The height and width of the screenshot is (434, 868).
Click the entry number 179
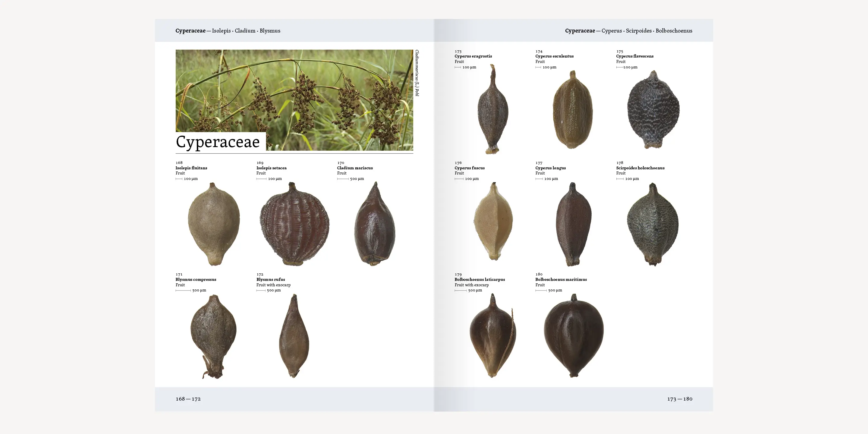click(458, 274)
